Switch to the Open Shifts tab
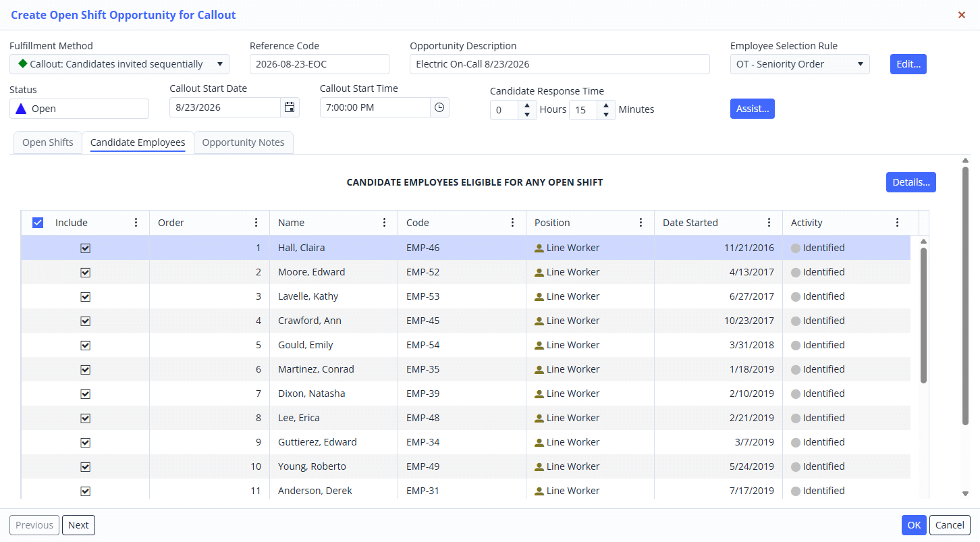 point(47,142)
